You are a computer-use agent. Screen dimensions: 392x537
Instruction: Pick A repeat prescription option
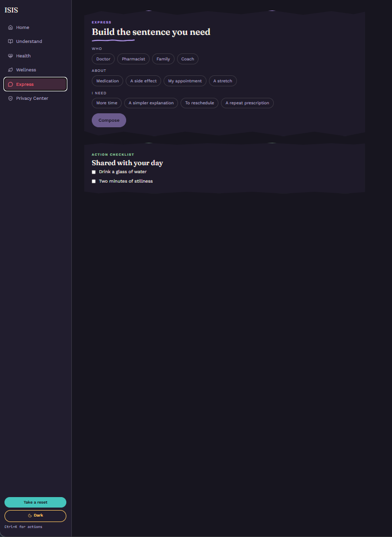(247, 103)
